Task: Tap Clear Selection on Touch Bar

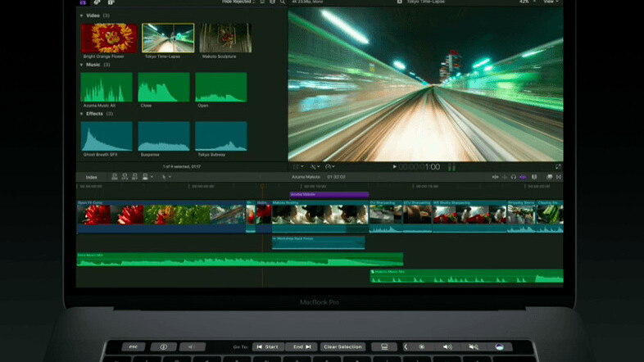Action: 342,346
